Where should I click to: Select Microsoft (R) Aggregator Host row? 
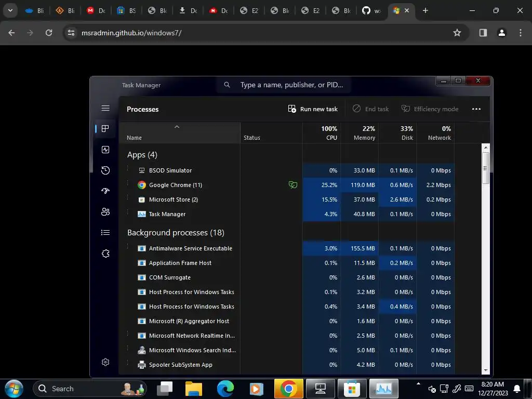[286, 321]
